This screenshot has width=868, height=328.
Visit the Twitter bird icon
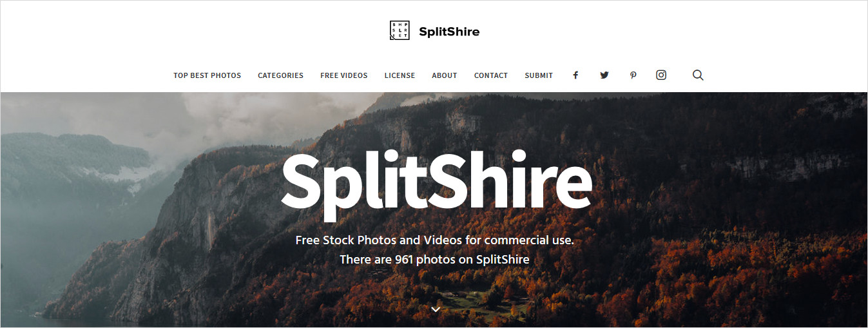(604, 75)
